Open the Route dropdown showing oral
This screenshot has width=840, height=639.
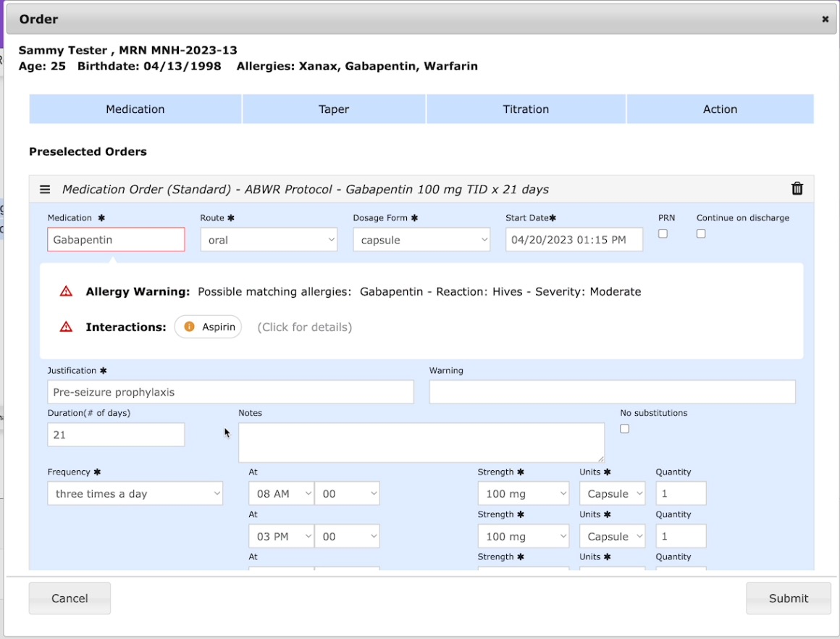coord(269,240)
